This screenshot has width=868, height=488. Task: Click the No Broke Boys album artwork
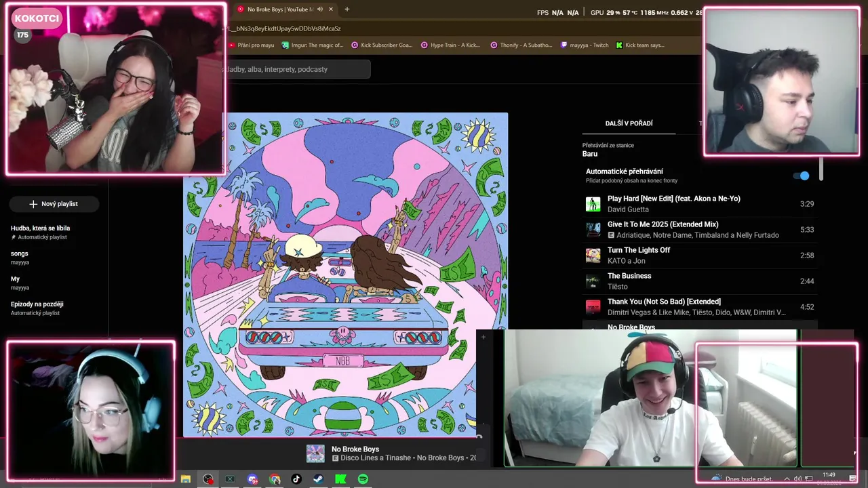coord(345,274)
